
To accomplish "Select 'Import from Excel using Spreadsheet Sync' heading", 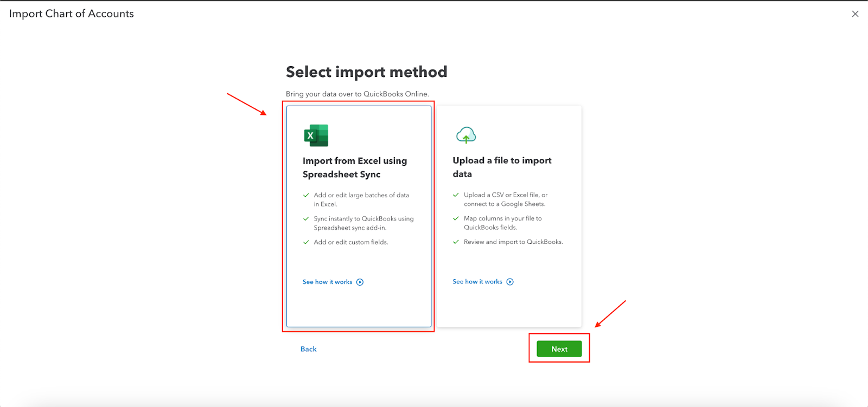I will [355, 167].
